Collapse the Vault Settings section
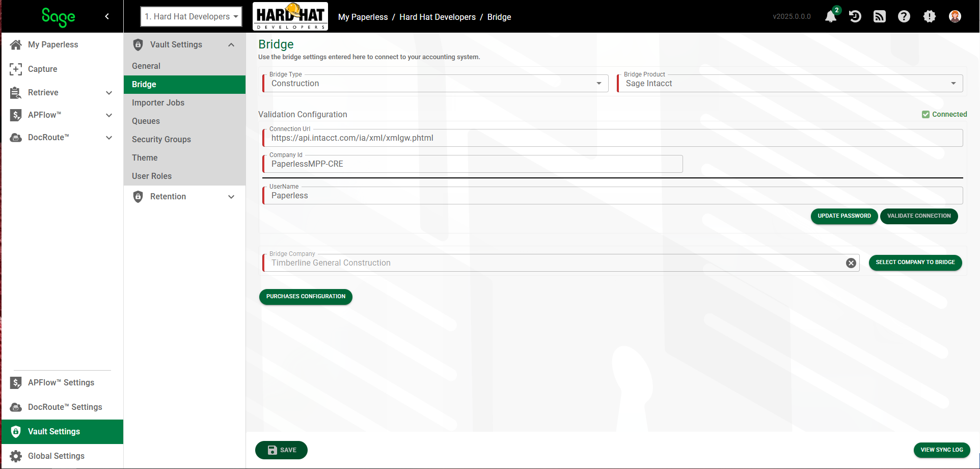 pyautogui.click(x=231, y=45)
